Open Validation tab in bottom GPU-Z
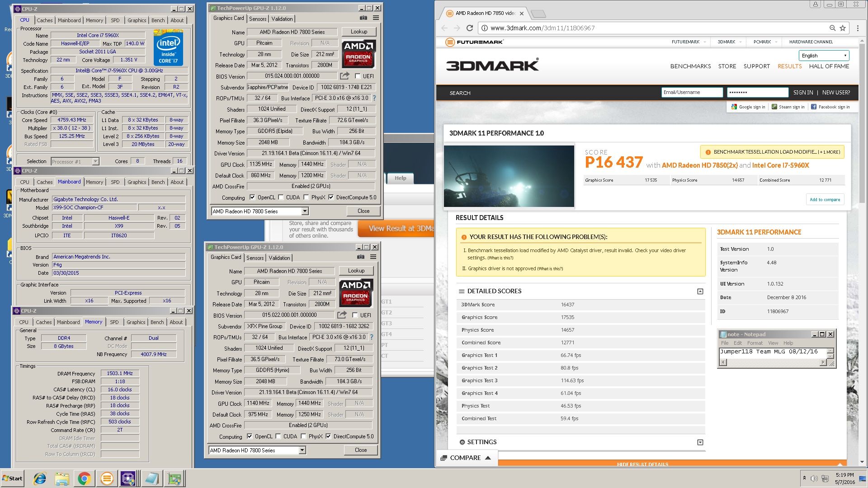 (x=279, y=258)
